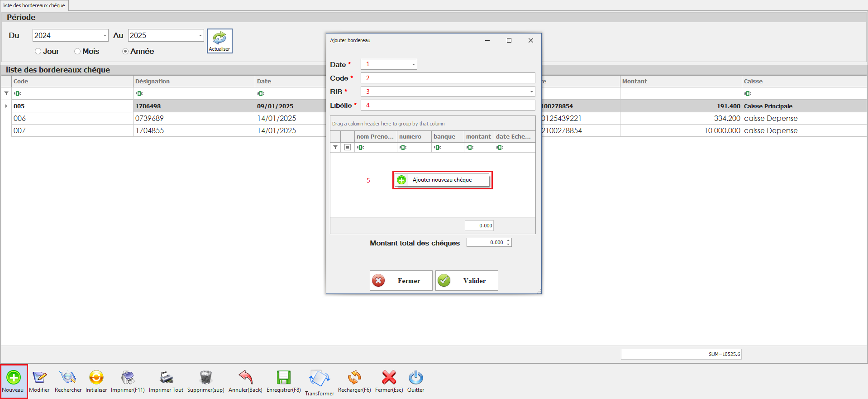Click the Nouveau toolbar icon

point(13,378)
